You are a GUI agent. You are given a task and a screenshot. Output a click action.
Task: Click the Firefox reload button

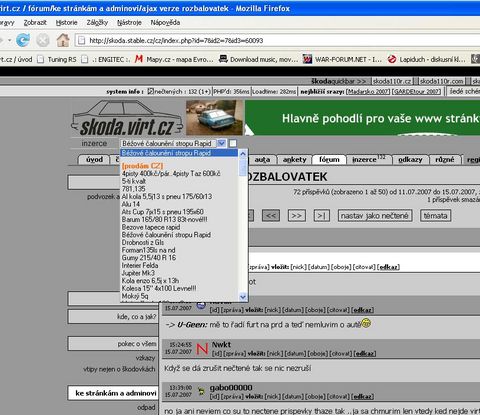click(x=23, y=40)
